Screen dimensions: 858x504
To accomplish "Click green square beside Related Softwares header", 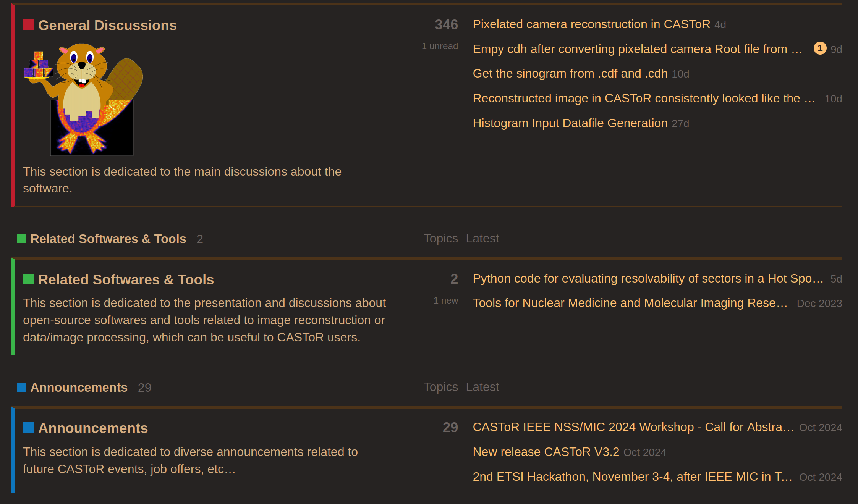I will pos(21,239).
